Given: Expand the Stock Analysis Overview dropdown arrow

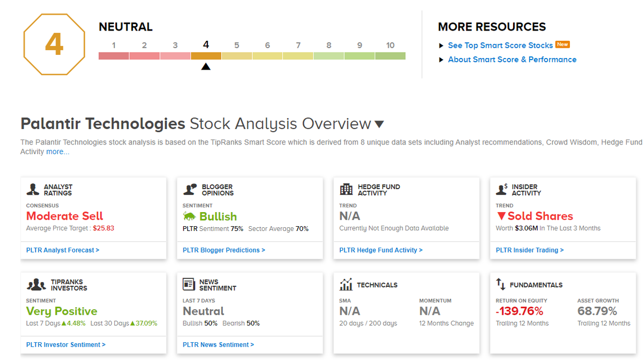Looking at the screenshot, I should (379, 125).
